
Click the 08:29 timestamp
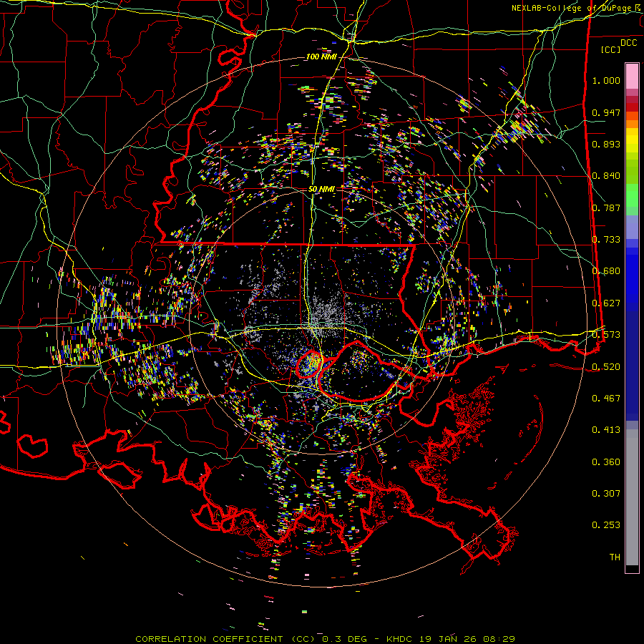pos(500,639)
